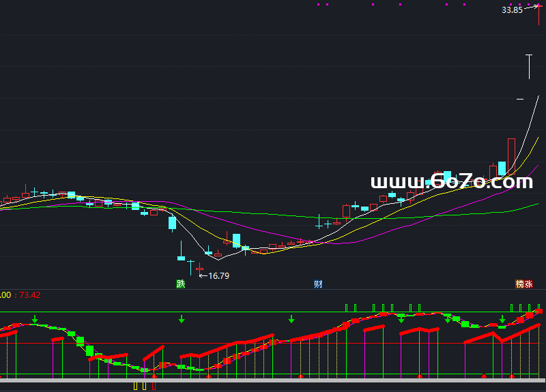Click the white T-shaped candlestick below 33.85

click(x=529, y=67)
